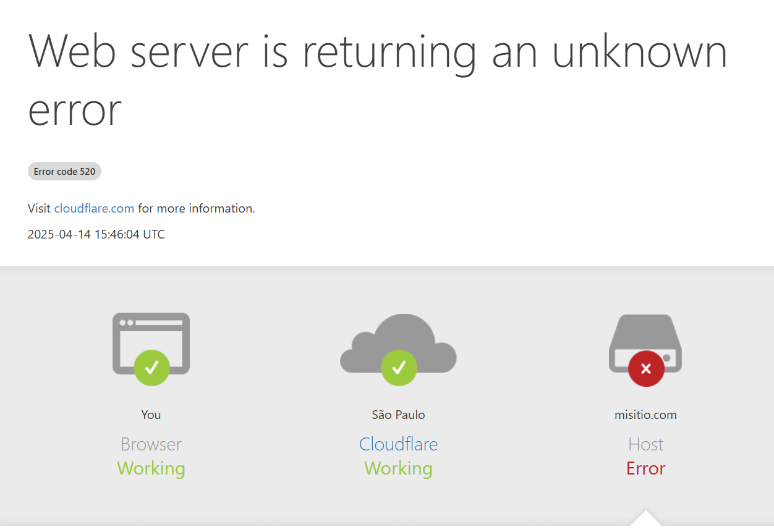Click the "Web server is returning an unknown error" heading

click(378, 80)
